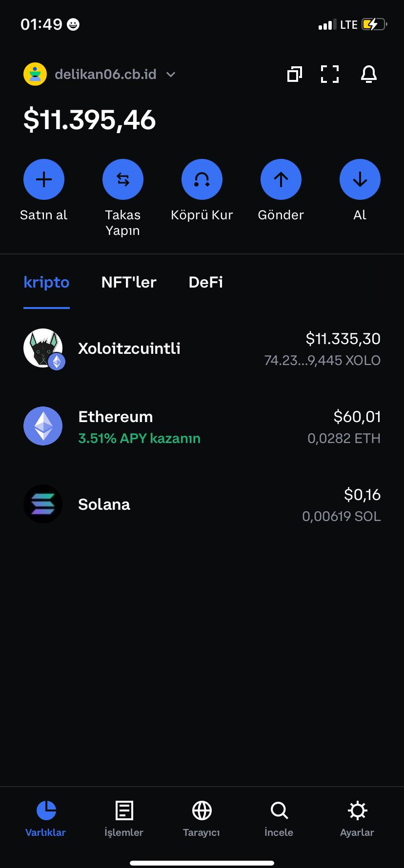Tap the $11.395,46 total balance
404x868 pixels.
pyautogui.click(x=90, y=120)
